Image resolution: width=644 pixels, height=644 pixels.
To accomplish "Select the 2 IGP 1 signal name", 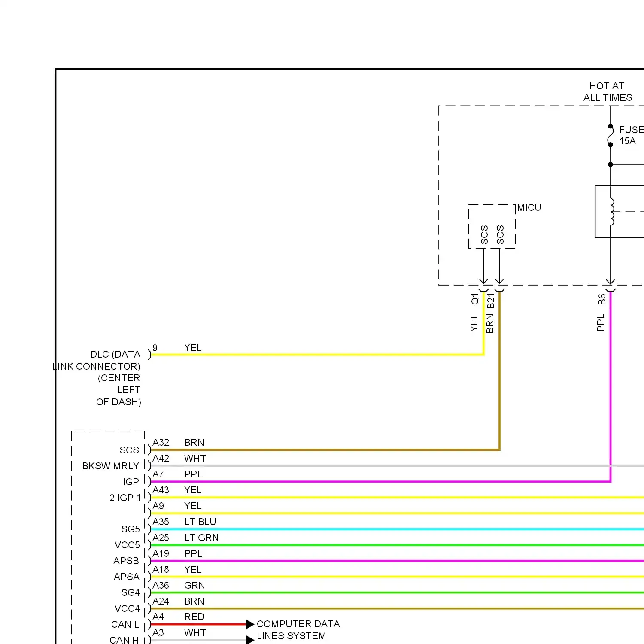I will tap(125, 498).
